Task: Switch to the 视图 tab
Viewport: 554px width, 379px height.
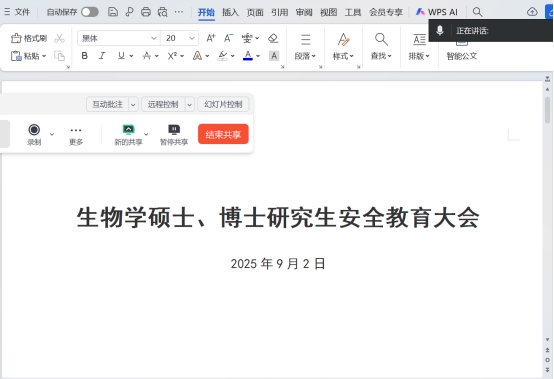Action: [x=328, y=12]
